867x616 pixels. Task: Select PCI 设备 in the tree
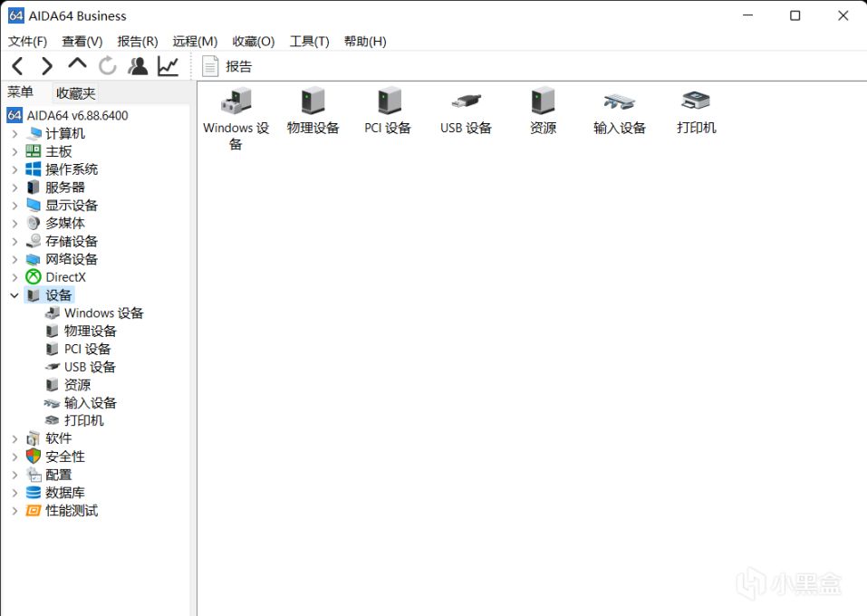pyautogui.click(x=87, y=349)
